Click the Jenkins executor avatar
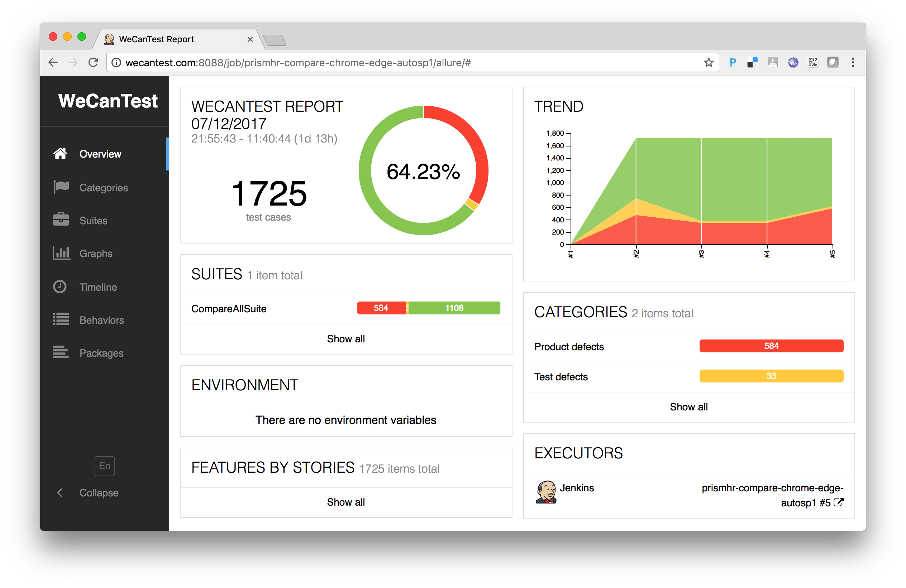 546,492
